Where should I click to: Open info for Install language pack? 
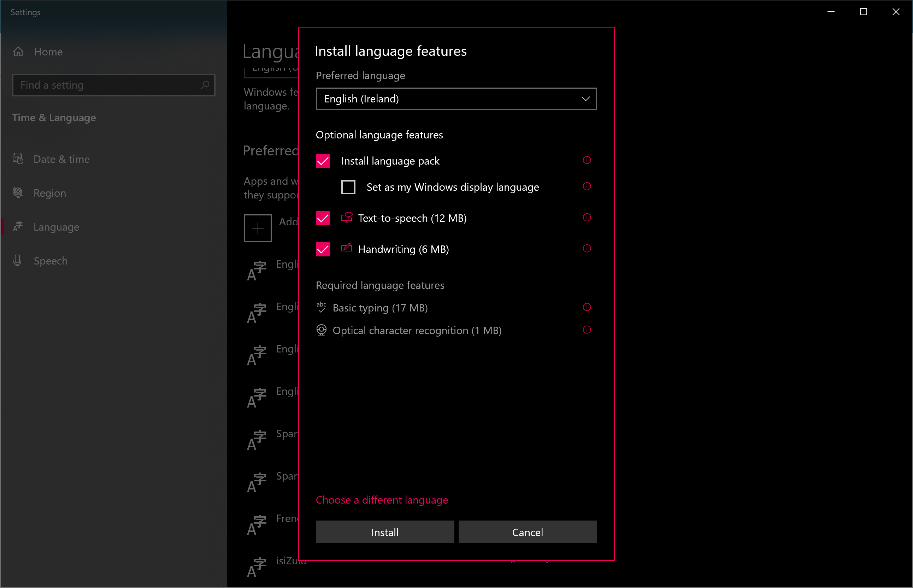[x=587, y=160]
